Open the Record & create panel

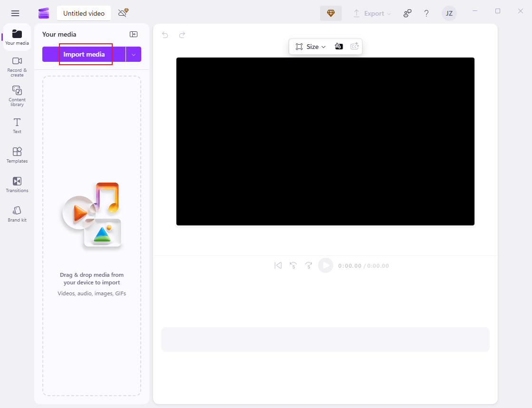point(17,67)
